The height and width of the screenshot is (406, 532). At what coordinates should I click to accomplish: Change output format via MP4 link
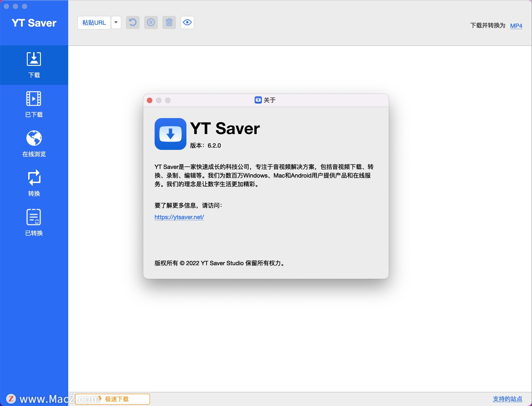click(516, 26)
